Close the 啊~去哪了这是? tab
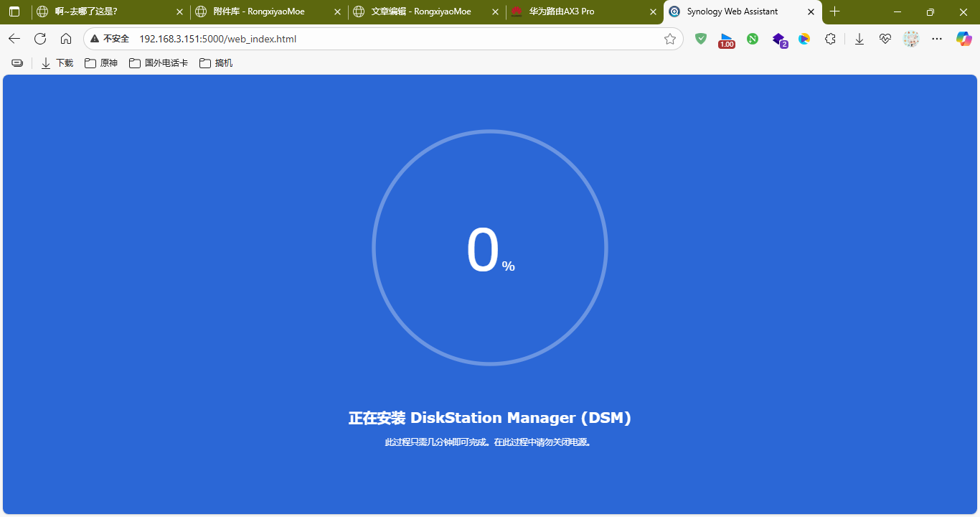 (179, 11)
